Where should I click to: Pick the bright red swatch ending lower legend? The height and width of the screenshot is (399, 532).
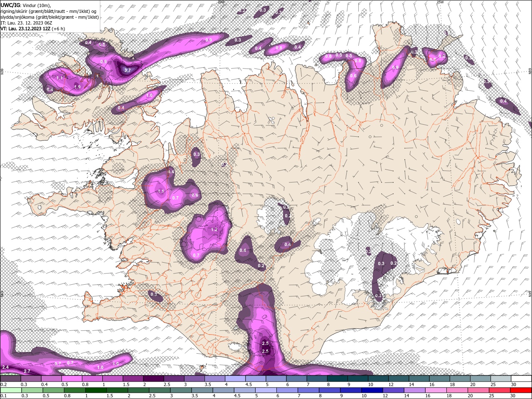click(x=521, y=390)
